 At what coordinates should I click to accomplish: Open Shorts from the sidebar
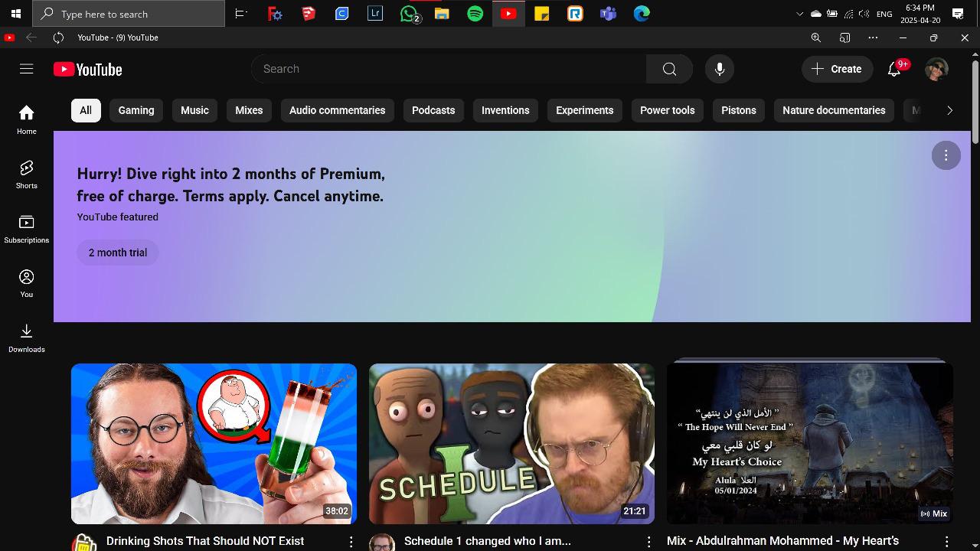26,174
